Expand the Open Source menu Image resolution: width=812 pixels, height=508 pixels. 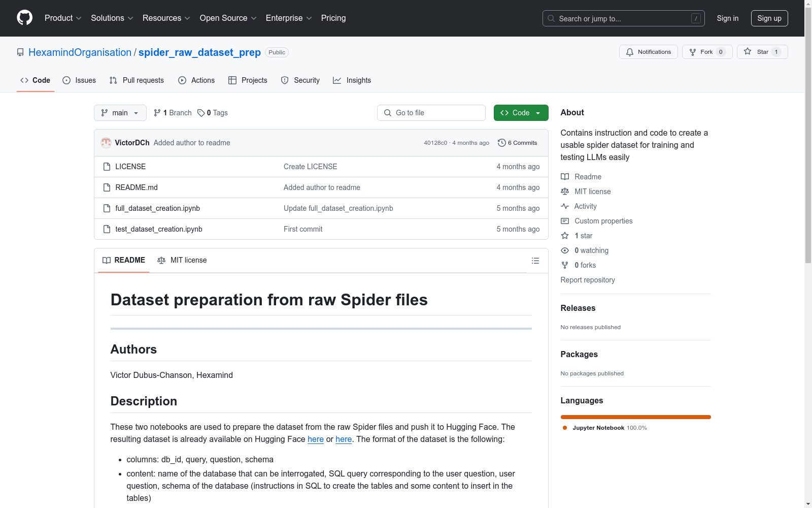pos(228,18)
